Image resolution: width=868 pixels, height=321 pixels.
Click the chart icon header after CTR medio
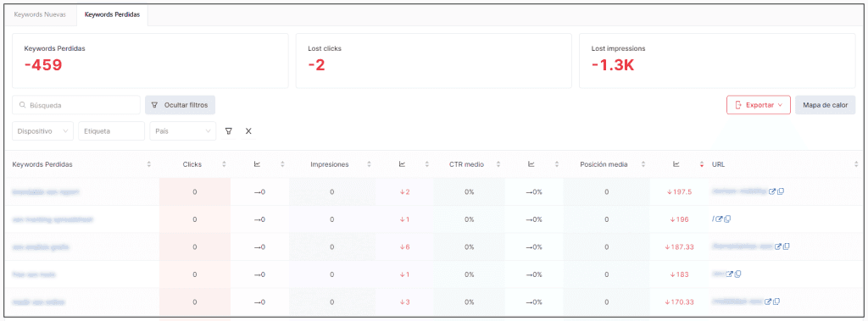pos(531,163)
